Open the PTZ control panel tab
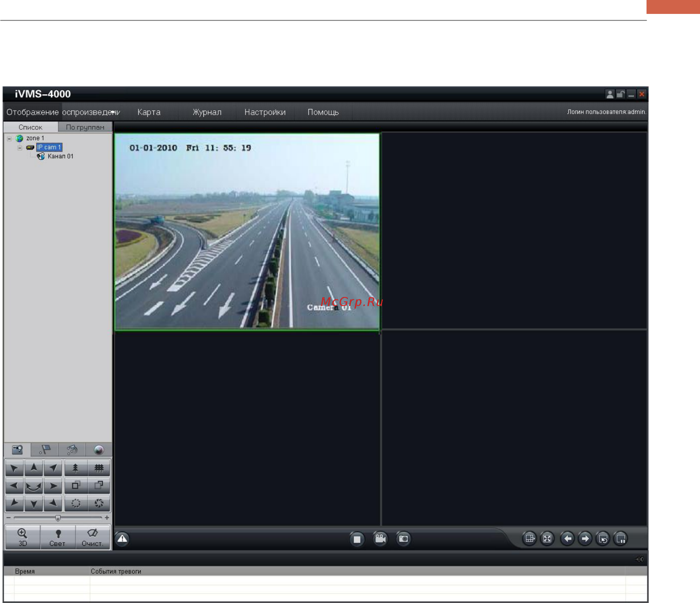The width and height of the screenshot is (700, 603). pos(17,450)
